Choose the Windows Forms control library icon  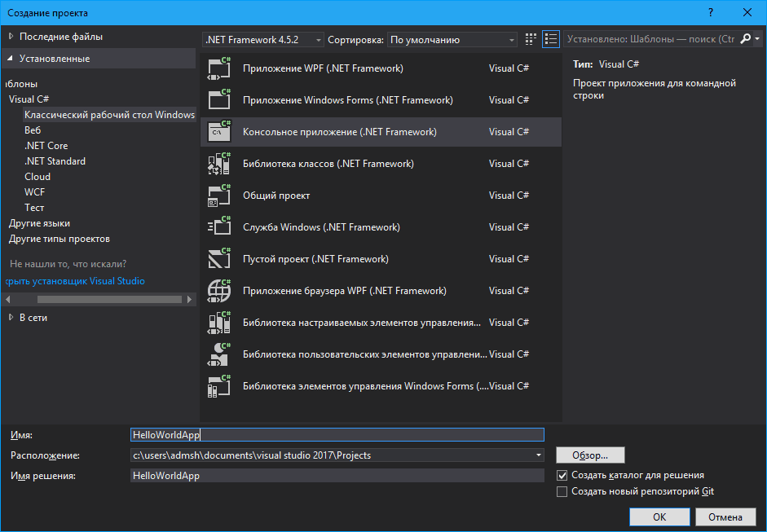218,386
